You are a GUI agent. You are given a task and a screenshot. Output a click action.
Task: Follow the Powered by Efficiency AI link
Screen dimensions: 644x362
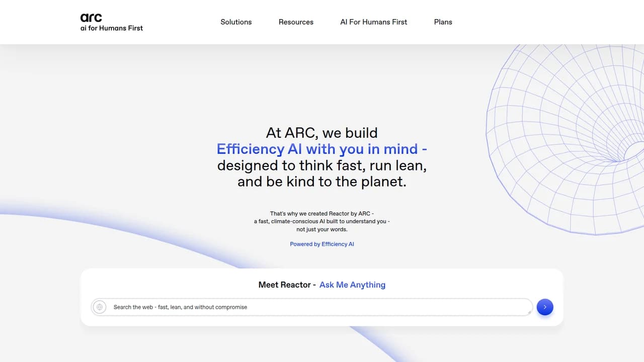[x=322, y=244]
